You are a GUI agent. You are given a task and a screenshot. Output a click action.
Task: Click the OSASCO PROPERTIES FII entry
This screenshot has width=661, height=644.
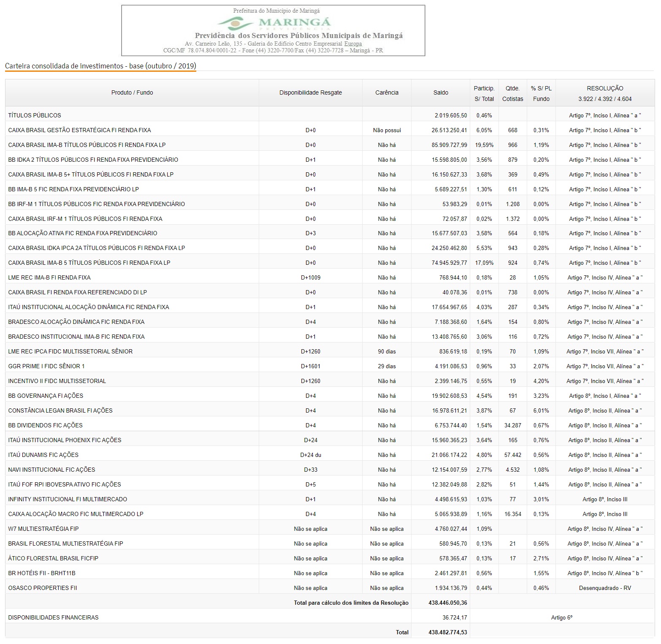tap(43, 588)
